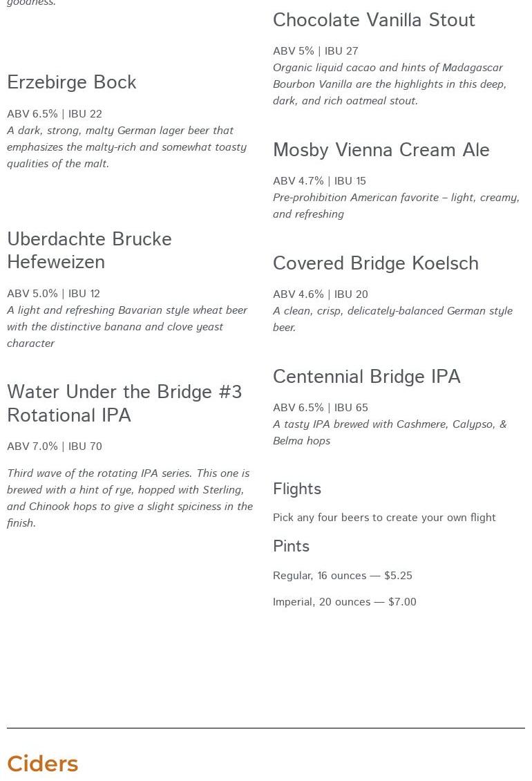Click Water Under the Bridge #3 heading

[x=124, y=404]
